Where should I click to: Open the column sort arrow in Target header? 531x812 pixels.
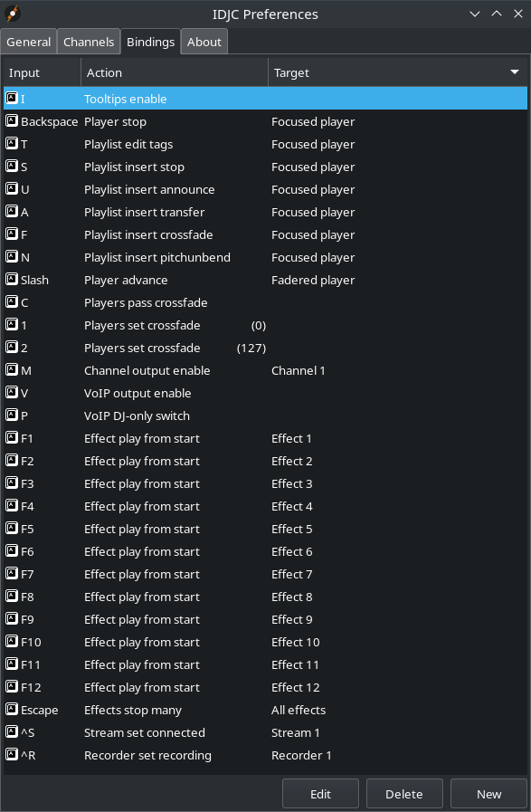515,72
